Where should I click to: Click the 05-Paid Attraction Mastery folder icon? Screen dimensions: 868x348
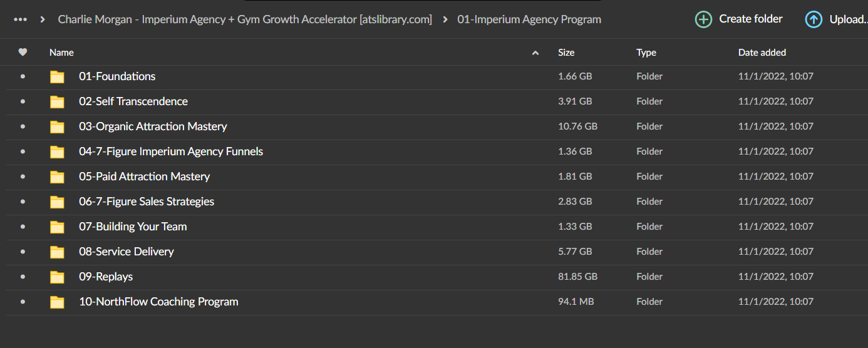pyautogui.click(x=58, y=177)
